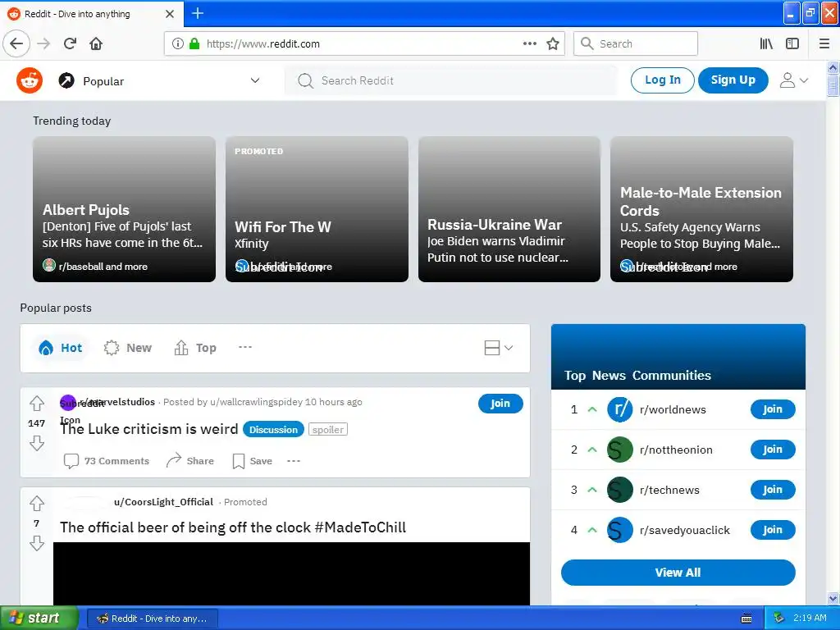Open the official beer #MadeToChill post

click(x=233, y=527)
